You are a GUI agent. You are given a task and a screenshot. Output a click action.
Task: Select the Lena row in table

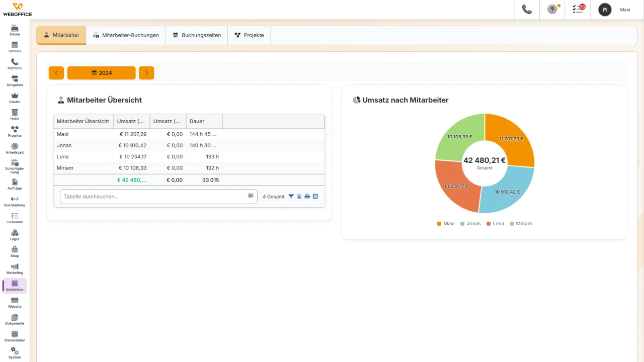[189, 157]
